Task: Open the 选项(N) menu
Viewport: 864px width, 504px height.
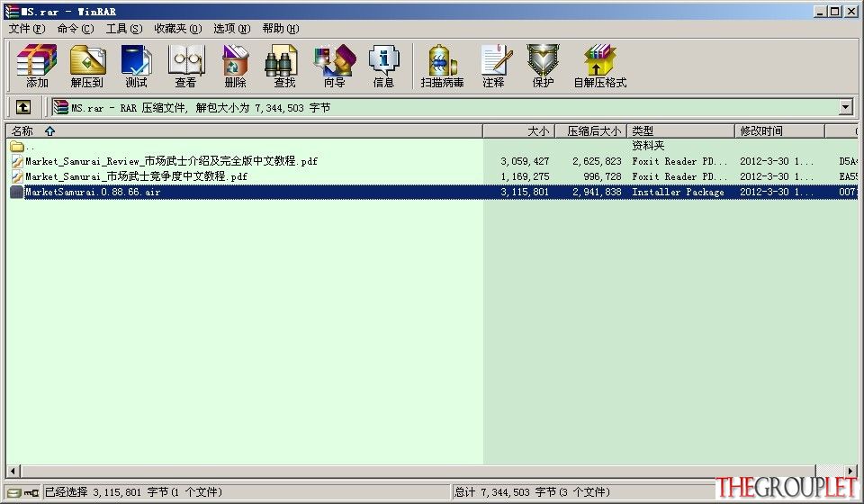Action: (231, 29)
